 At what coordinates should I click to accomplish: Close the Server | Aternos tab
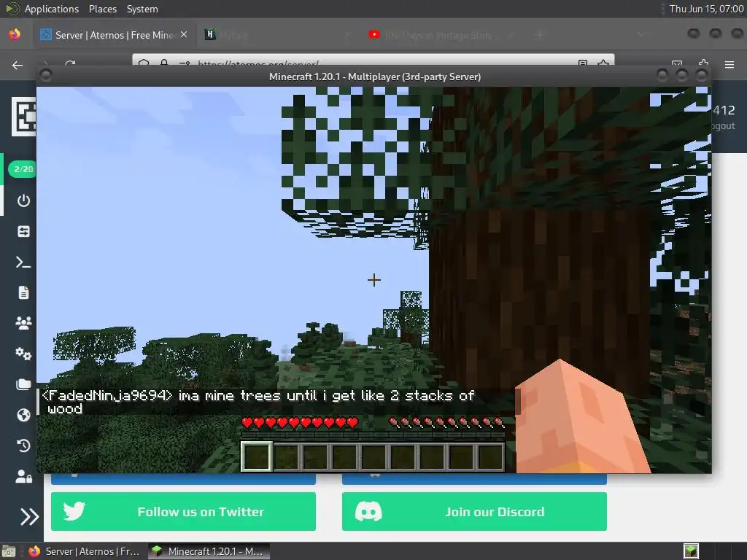184,34
